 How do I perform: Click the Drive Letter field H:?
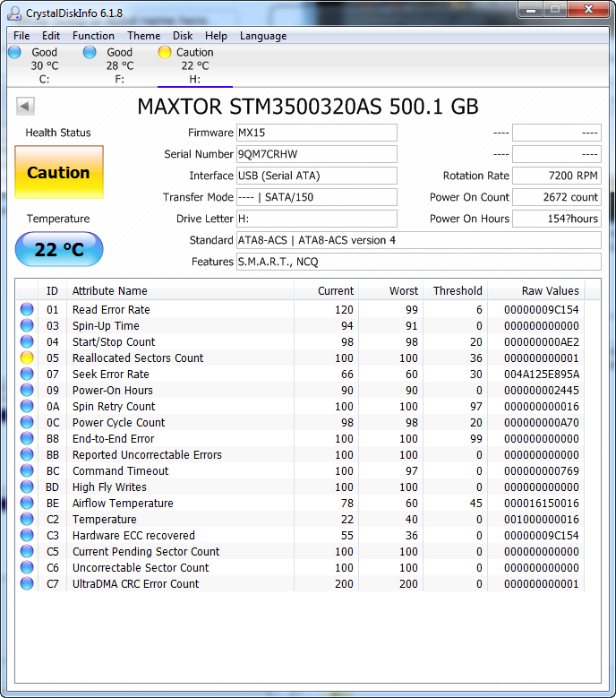(317, 219)
